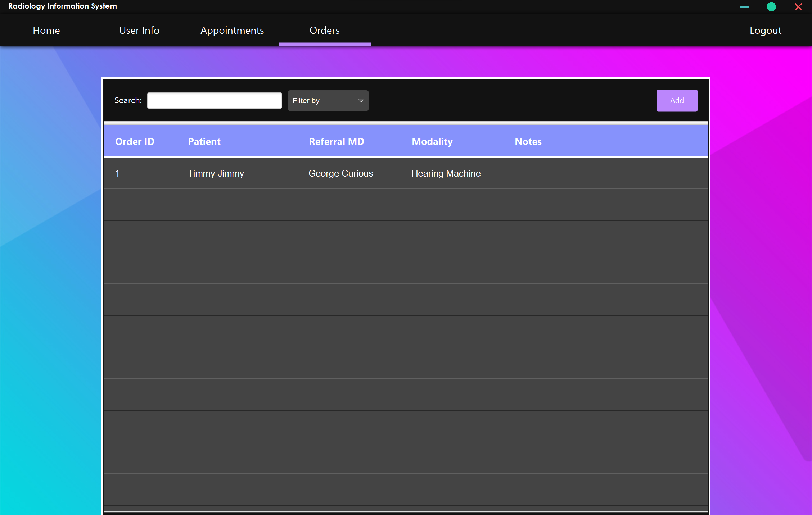The width and height of the screenshot is (812, 515).
Task: Select the Timmy Jimmy patient cell
Action: 216,173
